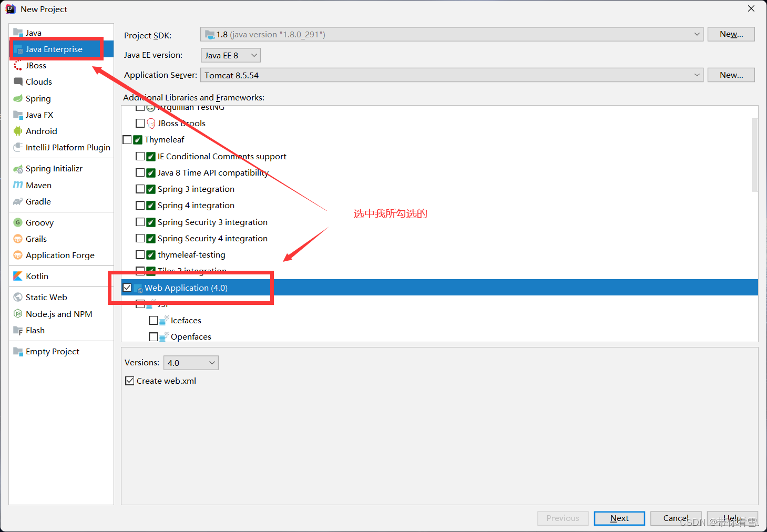Viewport: 767px width, 532px height.
Task: Click the Java FX folder icon
Action: pyautogui.click(x=18, y=115)
